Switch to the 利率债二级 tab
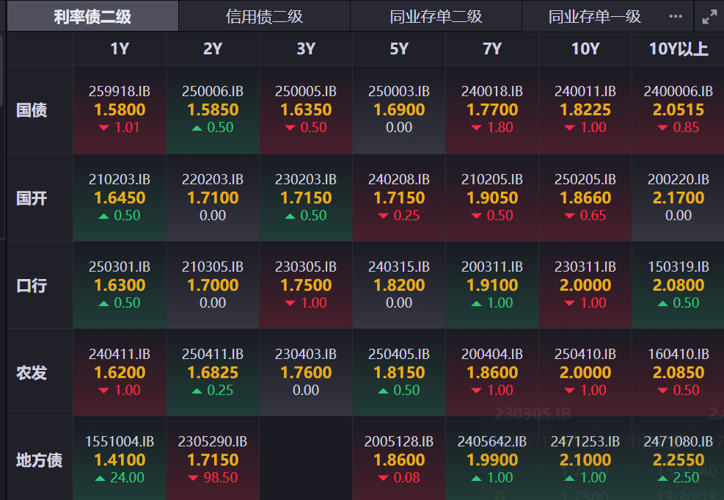Image resolution: width=724 pixels, height=500 pixels. pos(92,17)
